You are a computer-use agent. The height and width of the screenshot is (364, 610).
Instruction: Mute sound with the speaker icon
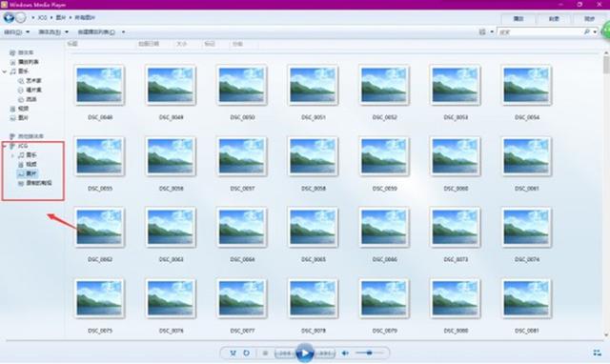click(x=345, y=354)
